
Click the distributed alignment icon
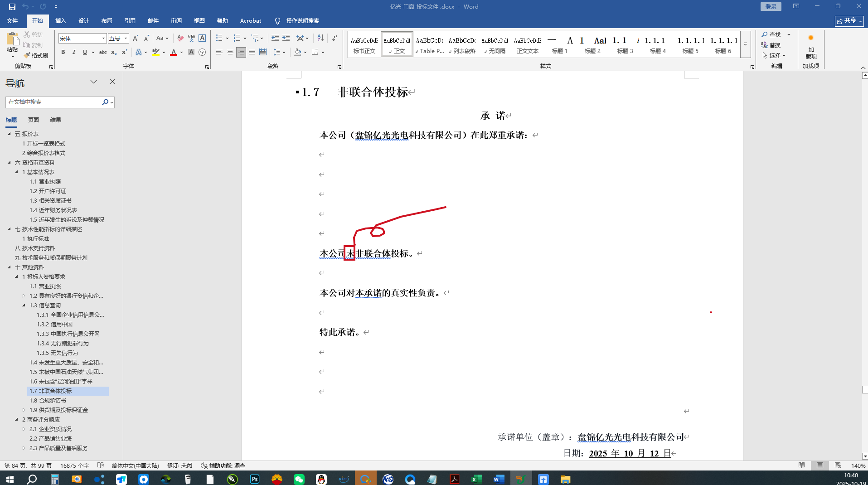(263, 52)
